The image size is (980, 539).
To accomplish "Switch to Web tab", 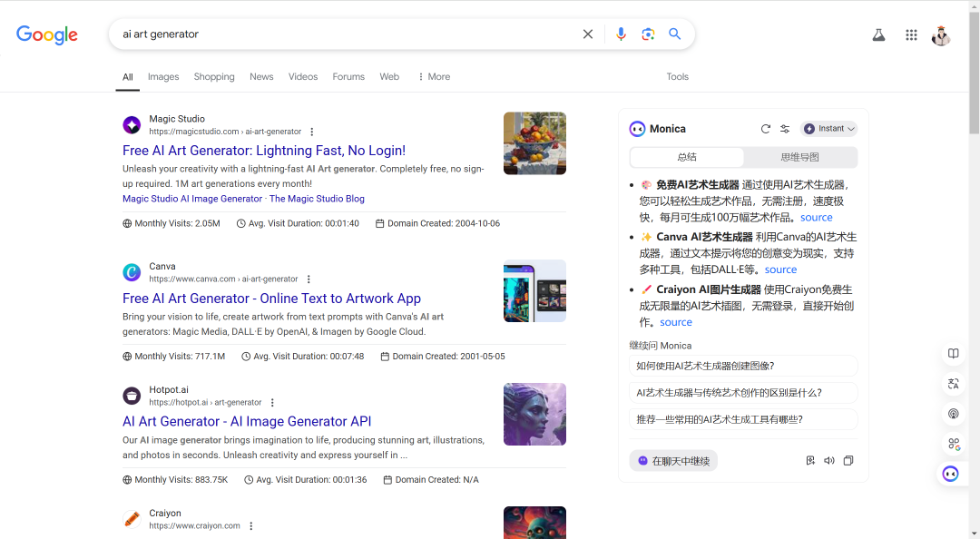I will [x=388, y=77].
